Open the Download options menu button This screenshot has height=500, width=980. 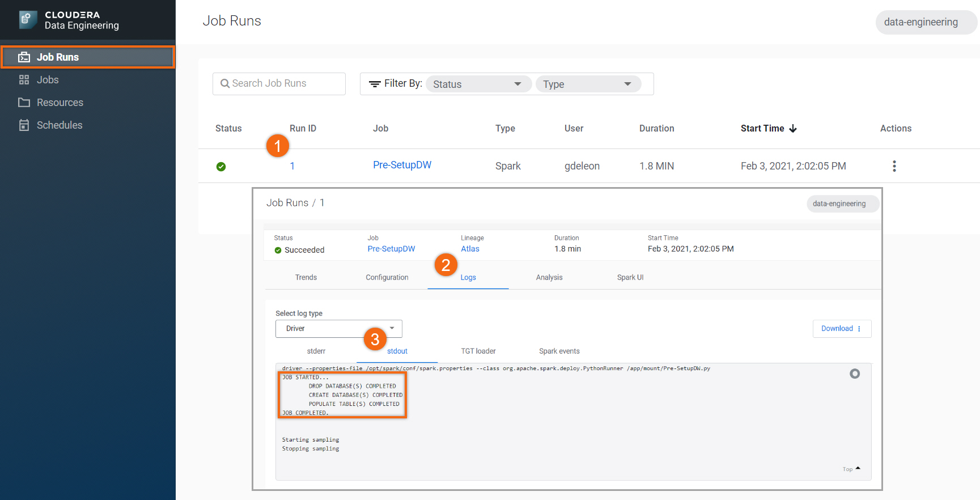pyautogui.click(x=842, y=329)
